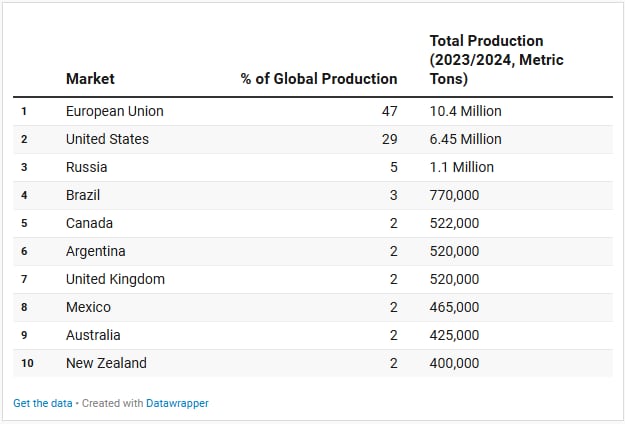
Task: Select the Australia market cell
Action: [93, 335]
